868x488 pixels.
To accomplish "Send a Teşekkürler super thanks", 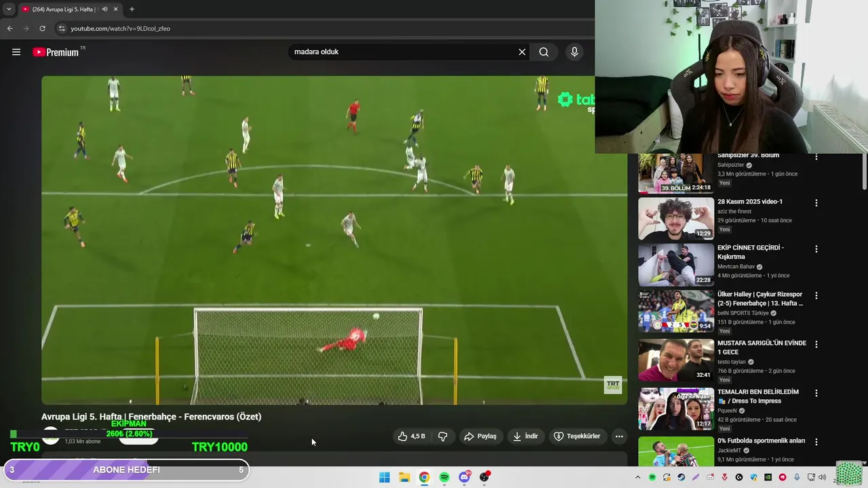I will click(577, 436).
